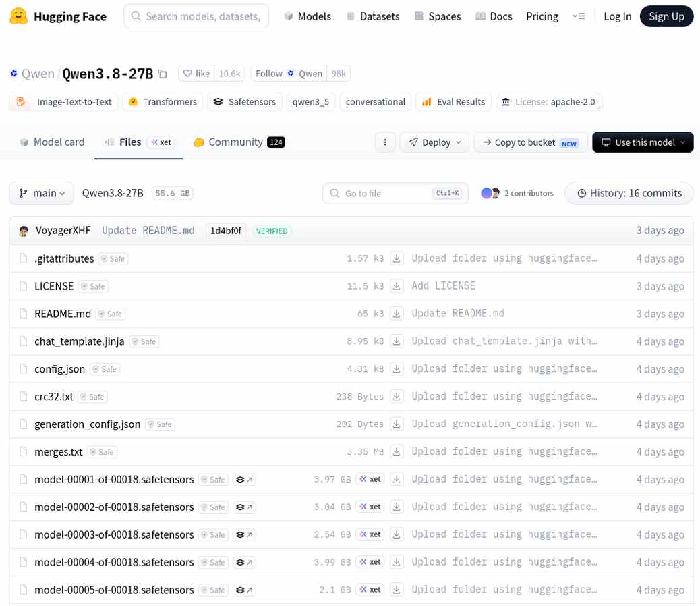Click VoyagerXHF avatar in commit row
Image resolution: width=700 pixels, height=606 pixels.
(x=24, y=231)
